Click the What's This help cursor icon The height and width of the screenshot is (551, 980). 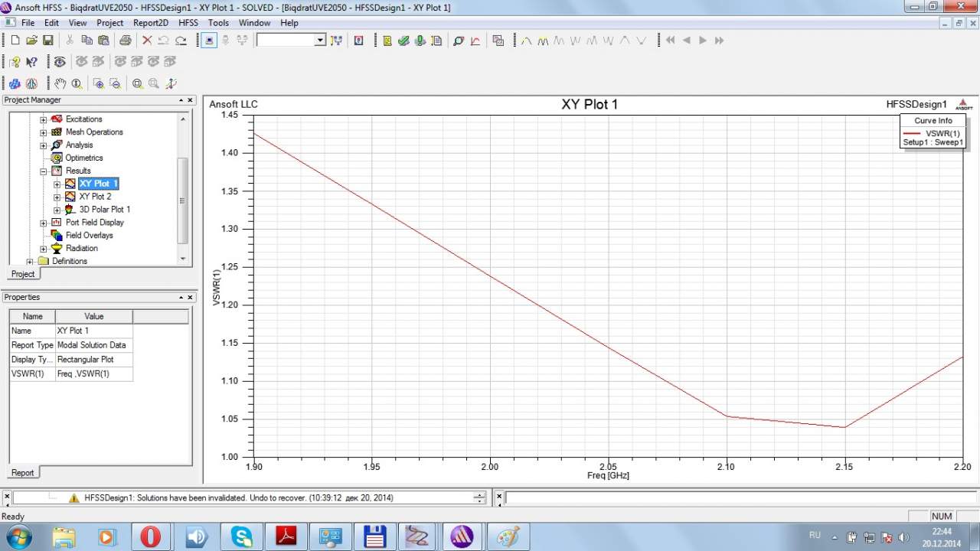point(31,62)
